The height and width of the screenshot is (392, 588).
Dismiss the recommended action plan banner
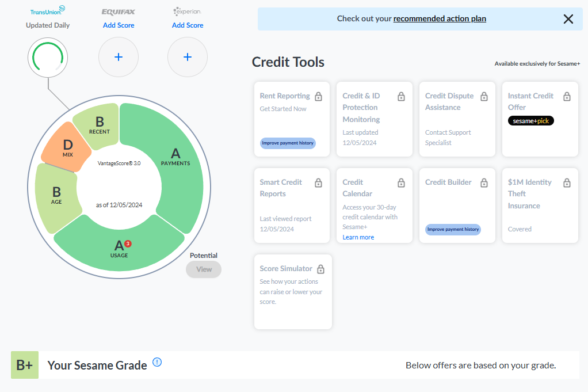point(568,19)
